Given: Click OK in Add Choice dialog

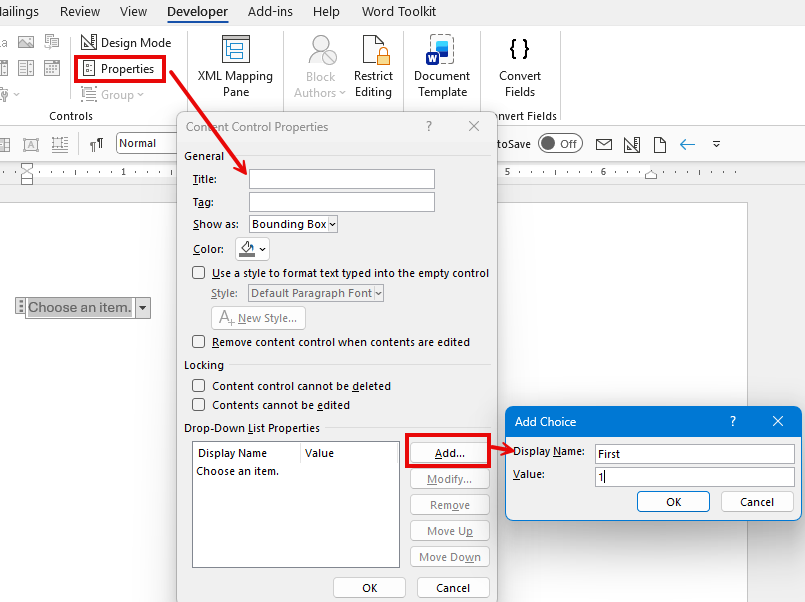Looking at the screenshot, I should click(x=673, y=502).
